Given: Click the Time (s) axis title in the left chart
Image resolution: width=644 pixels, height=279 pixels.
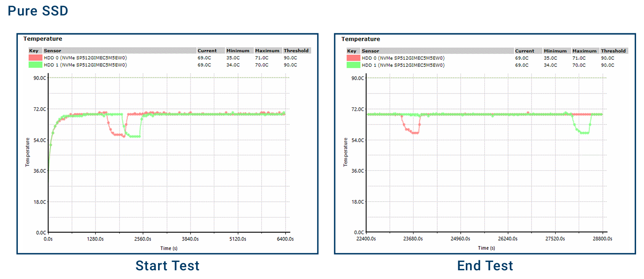Looking at the screenshot, I should [169, 248].
